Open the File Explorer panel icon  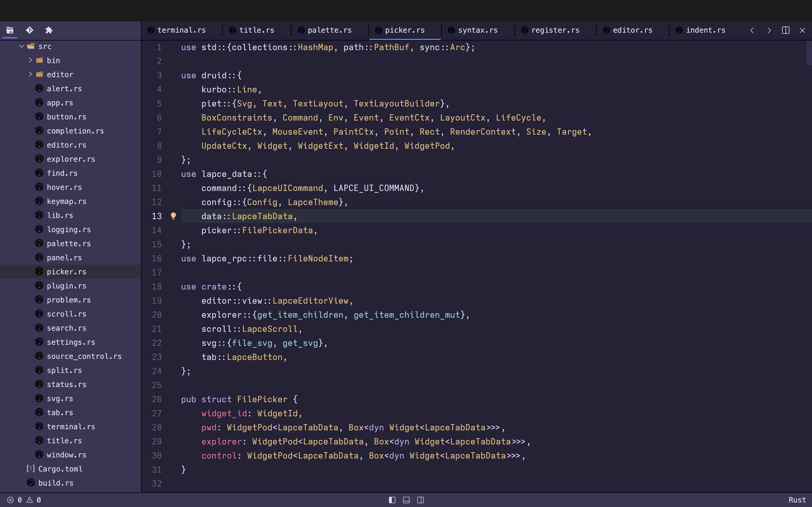click(x=10, y=30)
